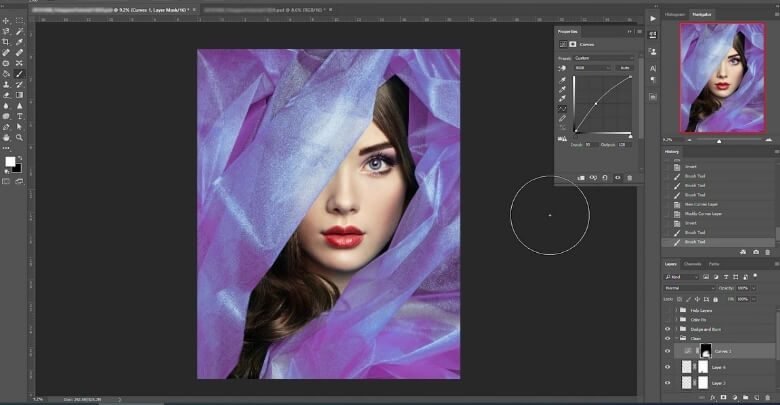The height and width of the screenshot is (405, 780).
Task: Select the Eraser tool
Action: click(x=6, y=95)
